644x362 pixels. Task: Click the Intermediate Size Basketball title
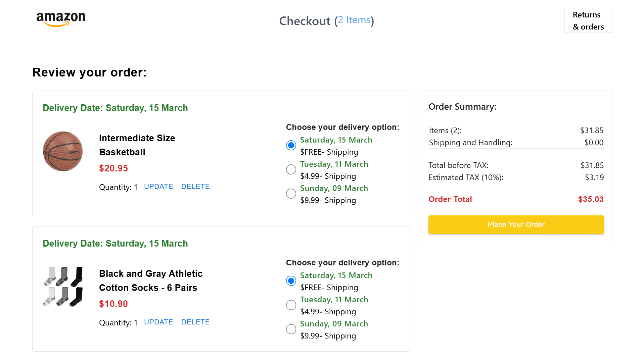pos(137,145)
